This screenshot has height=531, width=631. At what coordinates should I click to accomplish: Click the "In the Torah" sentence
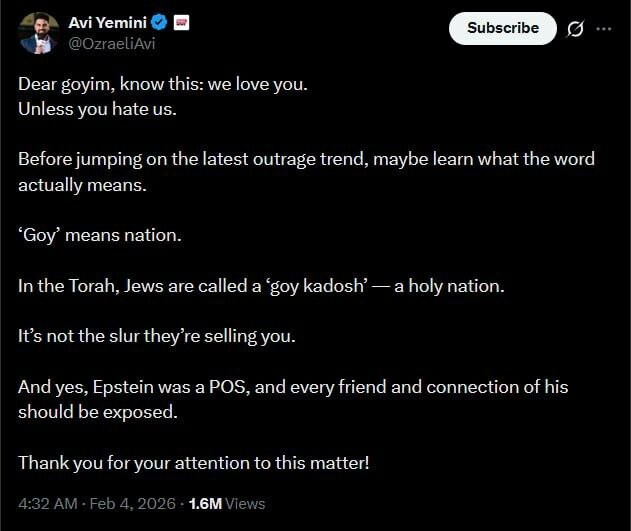pyautogui.click(x=261, y=286)
